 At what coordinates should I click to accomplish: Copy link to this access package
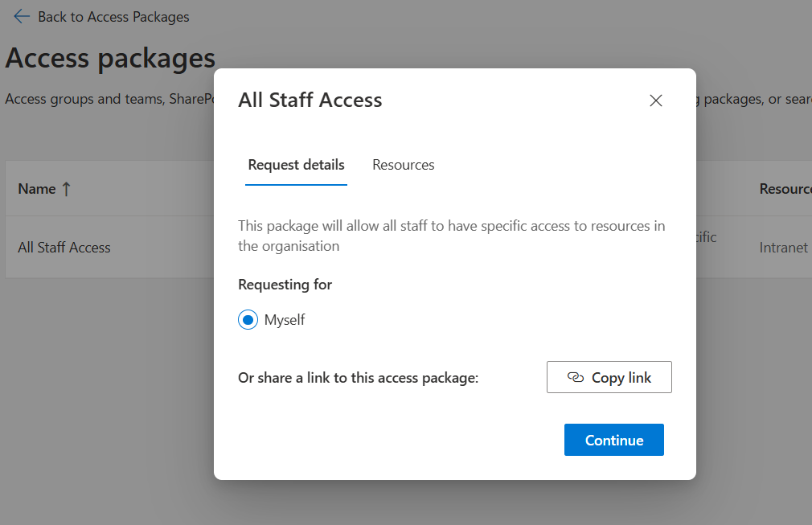(609, 377)
